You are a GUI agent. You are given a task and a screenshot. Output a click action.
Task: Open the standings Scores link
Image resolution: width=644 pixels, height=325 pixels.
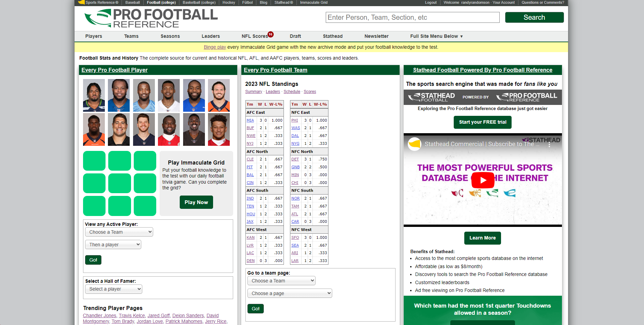310,92
